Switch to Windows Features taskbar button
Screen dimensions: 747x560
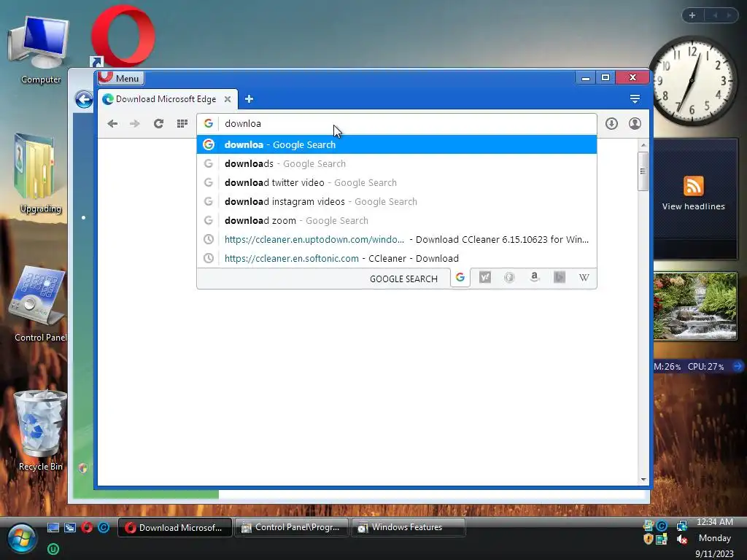tap(409, 528)
